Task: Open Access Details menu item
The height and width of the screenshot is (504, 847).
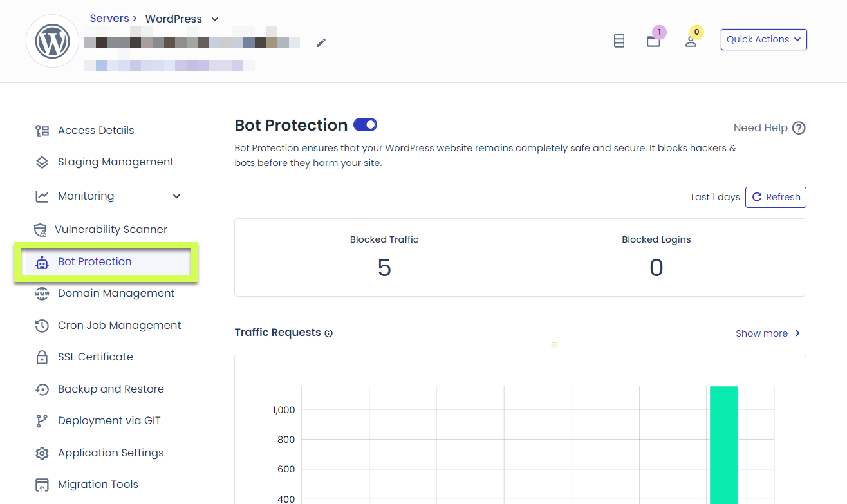Action: [96, 131]
